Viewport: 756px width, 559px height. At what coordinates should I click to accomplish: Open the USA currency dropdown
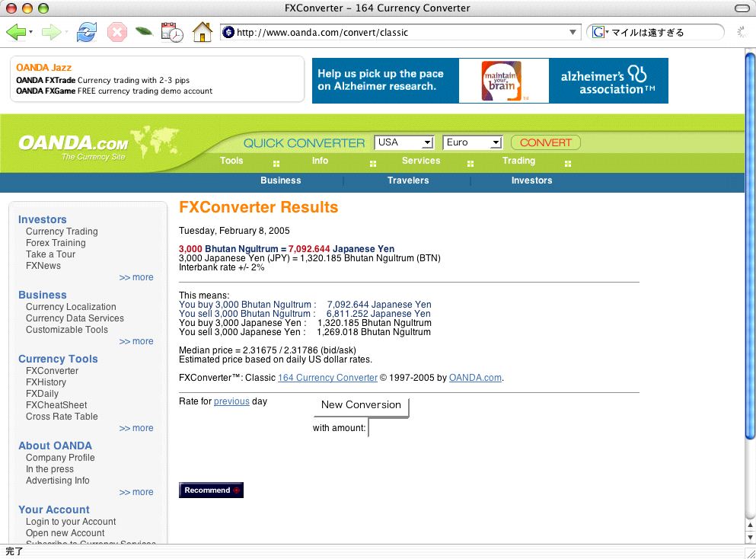pos(404,142)
